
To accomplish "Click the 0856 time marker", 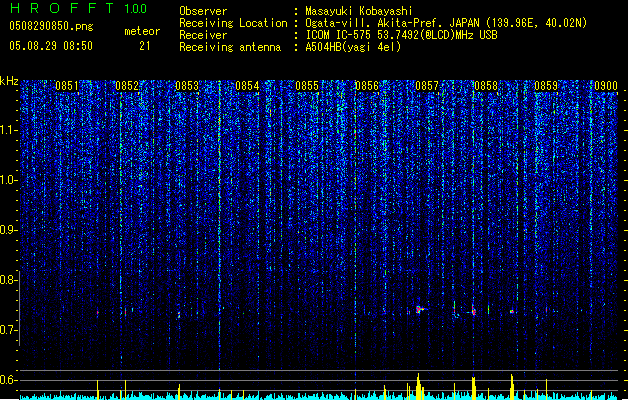I will point(367,86).
